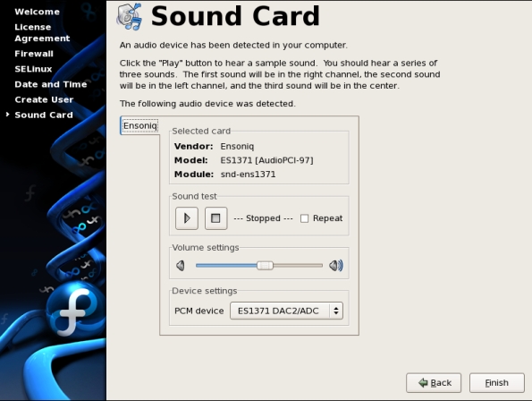The image size is (532, 401).
Task: Select Welcome in setup sidebar
Action: (x=37, y=12)
